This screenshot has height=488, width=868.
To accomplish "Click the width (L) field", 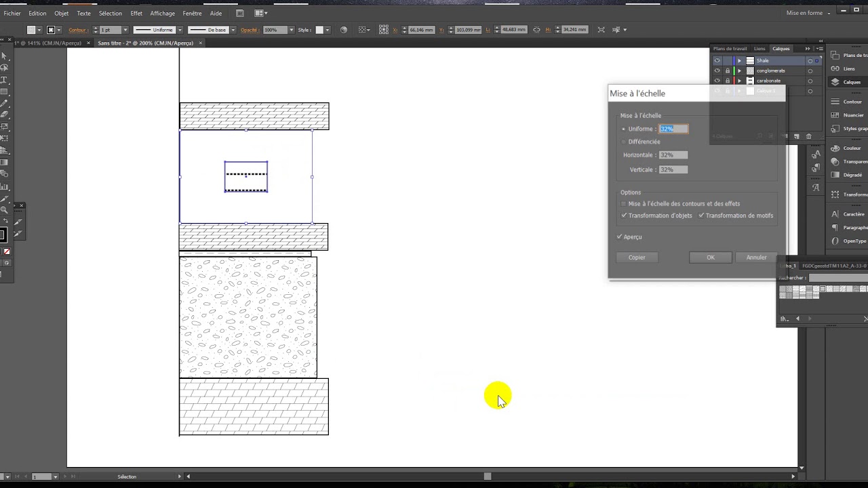I will (513, 30).
